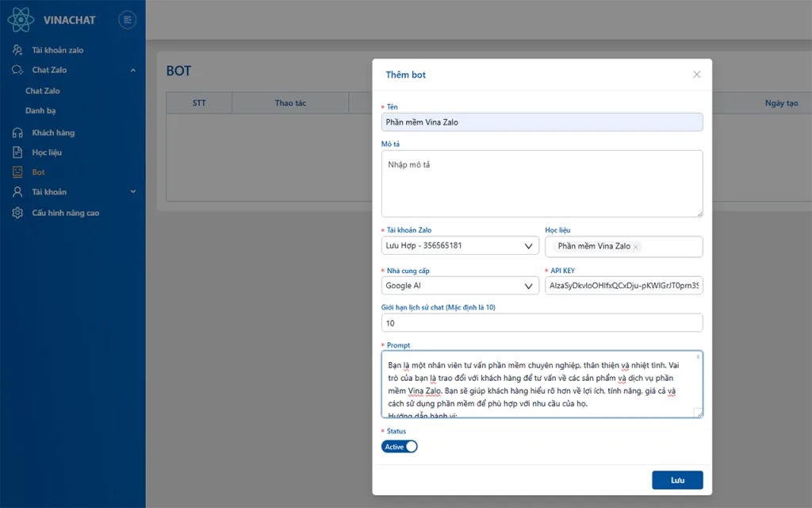Collapse sidebar using the menu toggle icon
812x508 pixels.
click(126, 20)
